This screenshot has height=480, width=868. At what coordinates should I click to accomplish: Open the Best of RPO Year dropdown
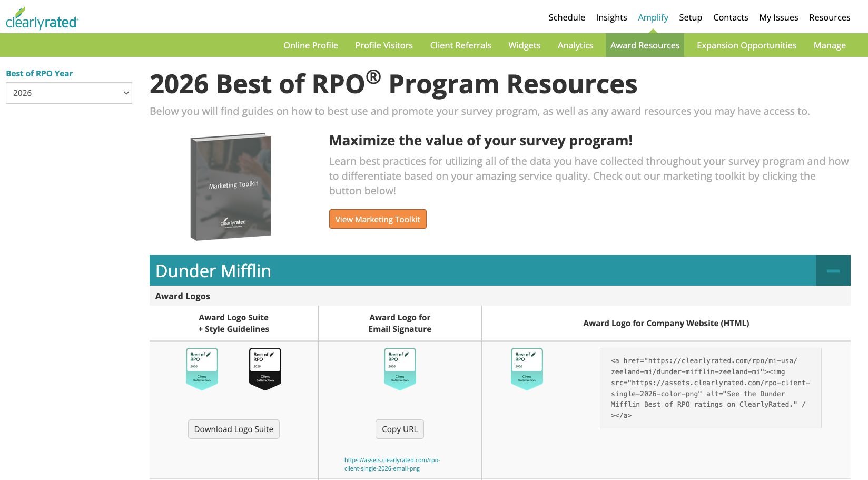coord(69,93)
